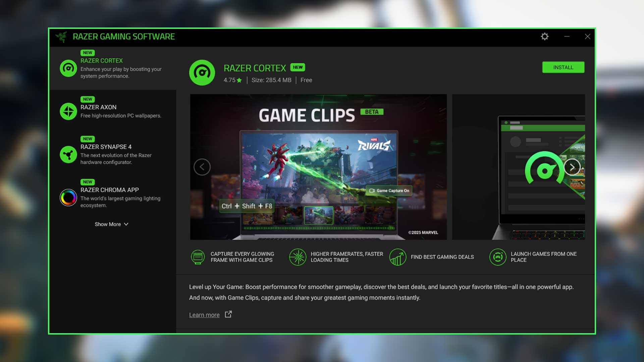Close the Razer Gaming Software window
The height and width of the screenshot is (362, 644).
587,37
